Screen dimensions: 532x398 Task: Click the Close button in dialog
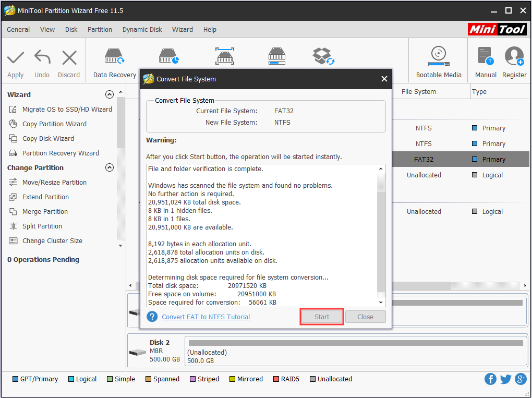pos(366,317)
